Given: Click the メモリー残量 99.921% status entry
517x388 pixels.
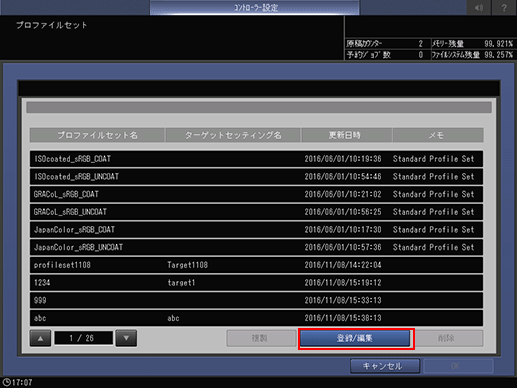Looking at the screenshot, I should 472,44.
